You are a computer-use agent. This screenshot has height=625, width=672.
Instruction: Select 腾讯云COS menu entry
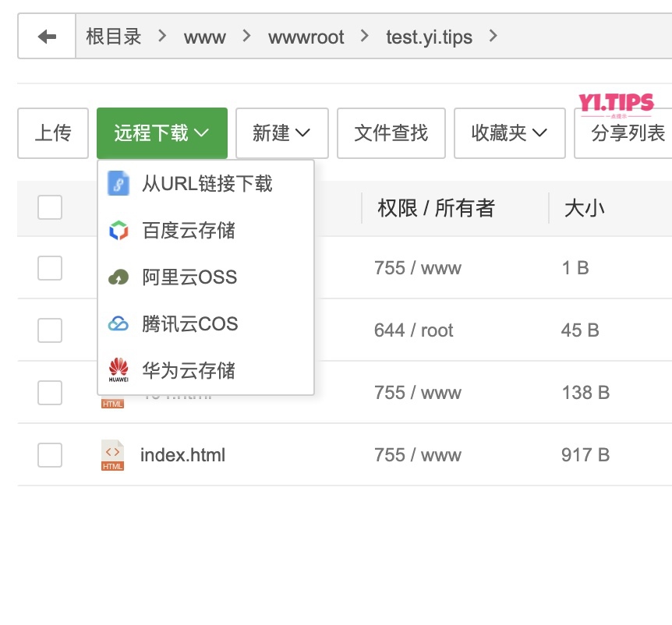pos(206,324)
